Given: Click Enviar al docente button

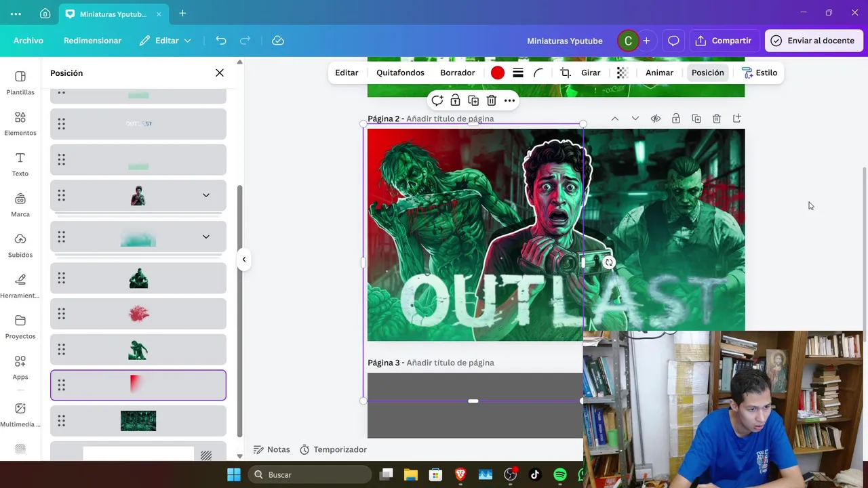Looking at the screenshot, I should pos(813,41).
